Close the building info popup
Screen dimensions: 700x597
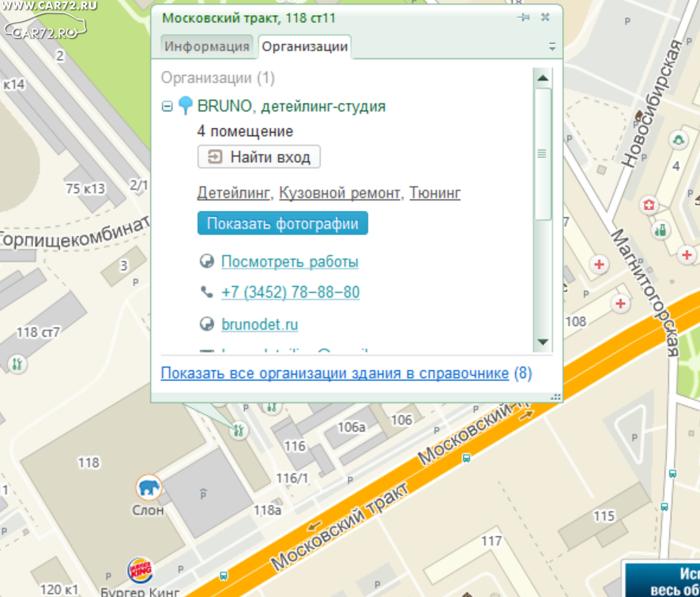tap(545, 17)
